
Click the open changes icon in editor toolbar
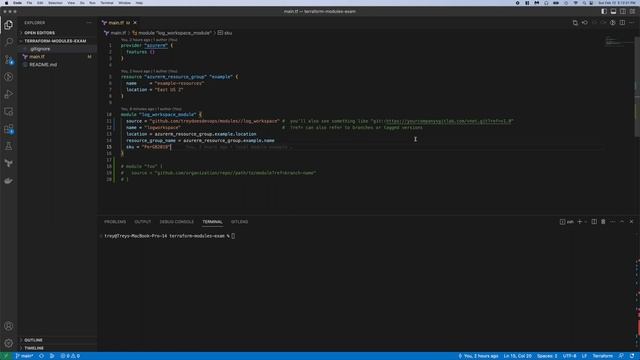575,23
